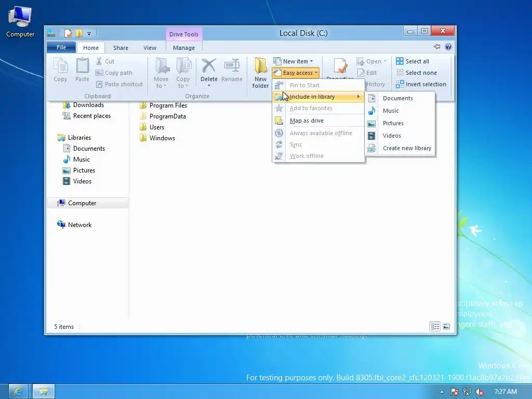
Task: Click Select all in the ribbon
Action: [413, 61]
